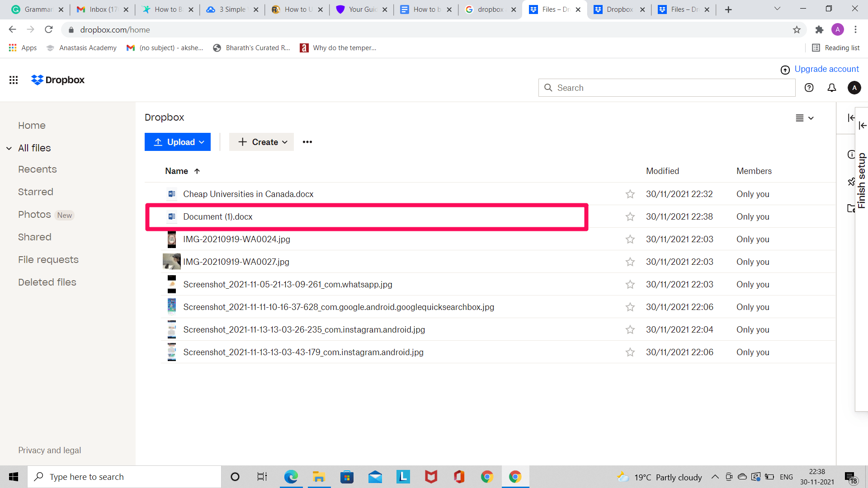Open Shared in sidebar
Viewport: 868px width, 488px height.
tap(35, 237)
